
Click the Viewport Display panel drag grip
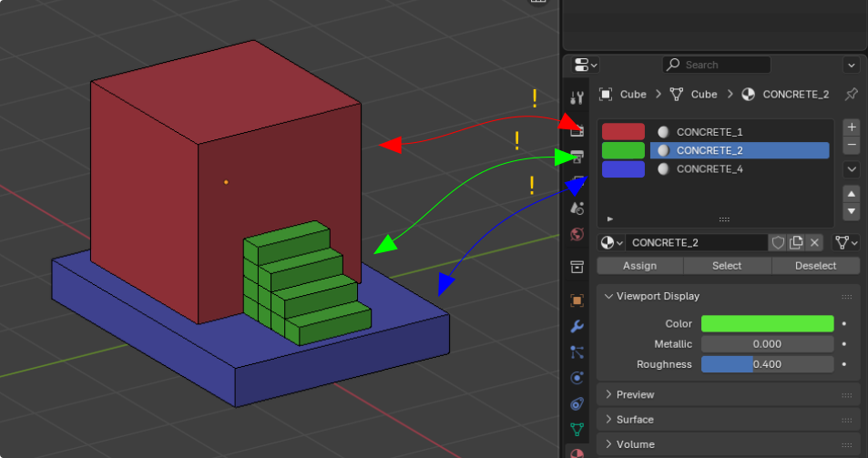pos(847,297)
